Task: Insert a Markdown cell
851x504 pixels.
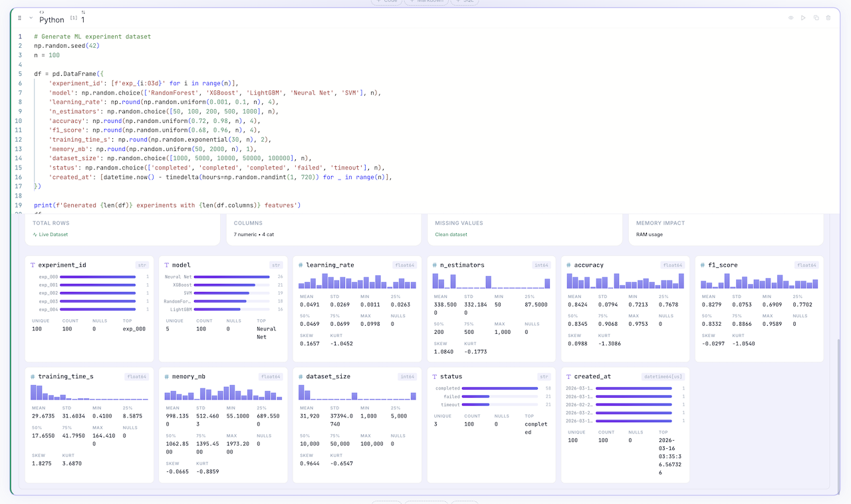Action: [425, 2]
